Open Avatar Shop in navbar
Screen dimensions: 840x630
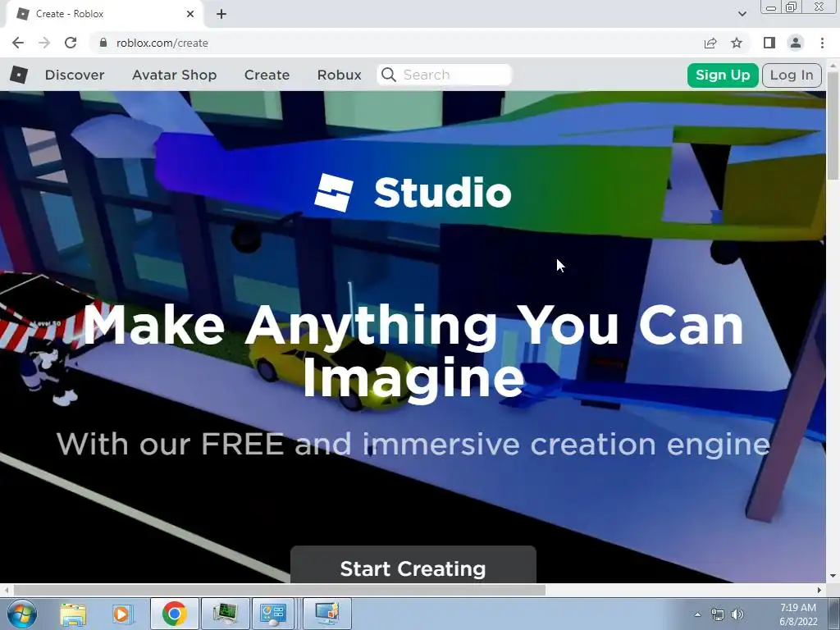click(174, 75)
